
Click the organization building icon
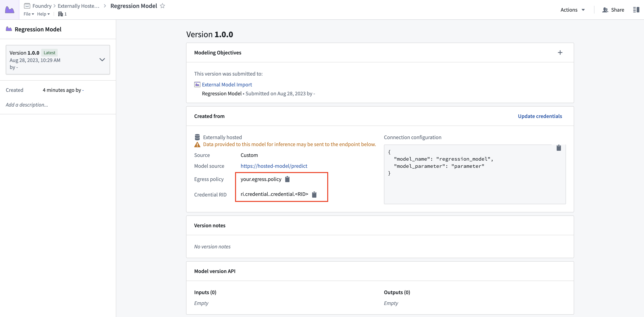pyautogui.click(x=60, y=14)
